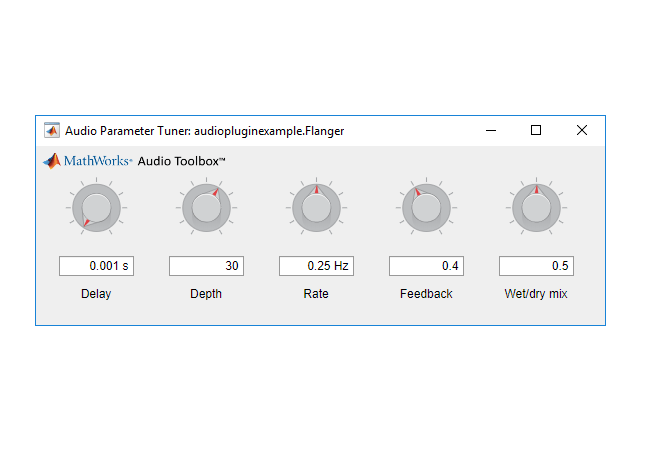The image size is (650, 450).
Task: Maximize the Audio Parameter Tuner window
Action: pos(536,130)
